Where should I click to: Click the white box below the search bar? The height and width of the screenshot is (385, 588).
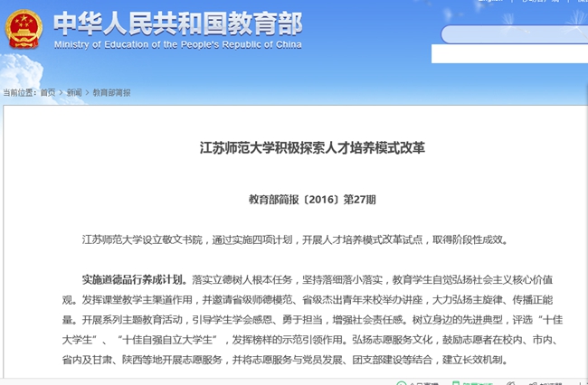508,54
